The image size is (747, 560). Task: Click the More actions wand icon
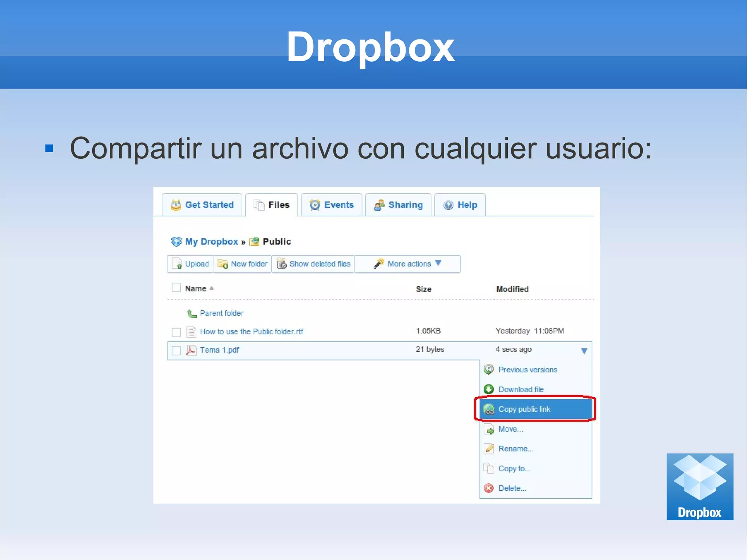click(379, 263)
